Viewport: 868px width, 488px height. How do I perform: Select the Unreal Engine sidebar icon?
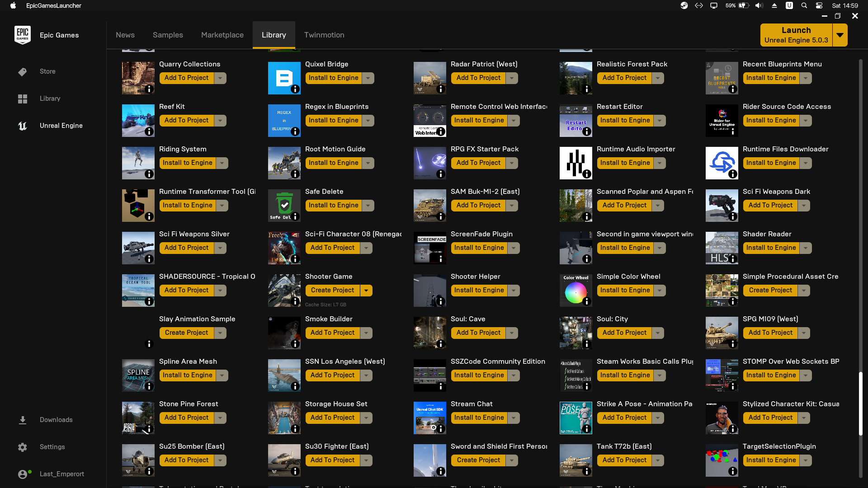[x=23, y=126]
